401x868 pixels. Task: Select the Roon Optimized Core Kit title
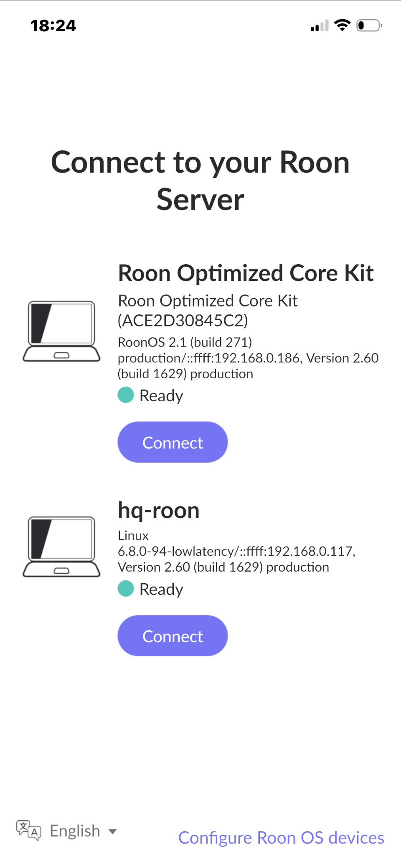point(246,273)
